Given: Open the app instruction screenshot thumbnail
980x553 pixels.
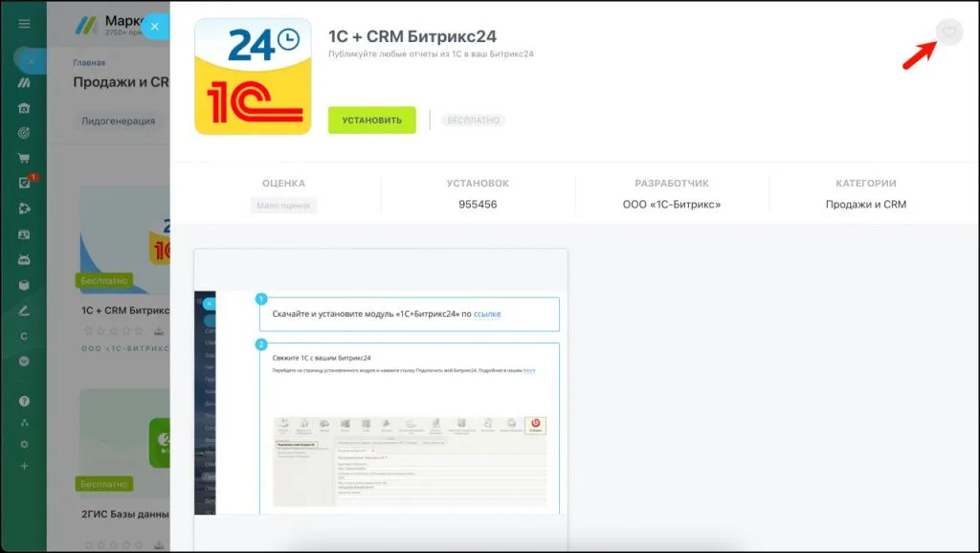Looking at the screenshot, I should pos(381,400).
